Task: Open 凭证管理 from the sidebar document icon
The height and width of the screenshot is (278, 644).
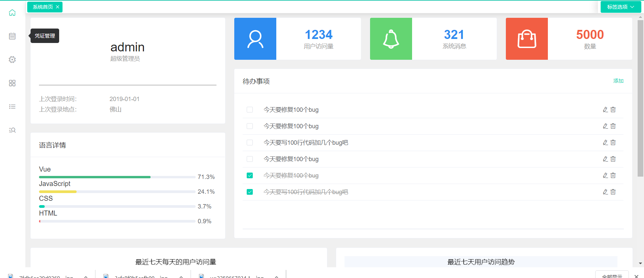Action: pyautogui.click(x=12, y=36)
